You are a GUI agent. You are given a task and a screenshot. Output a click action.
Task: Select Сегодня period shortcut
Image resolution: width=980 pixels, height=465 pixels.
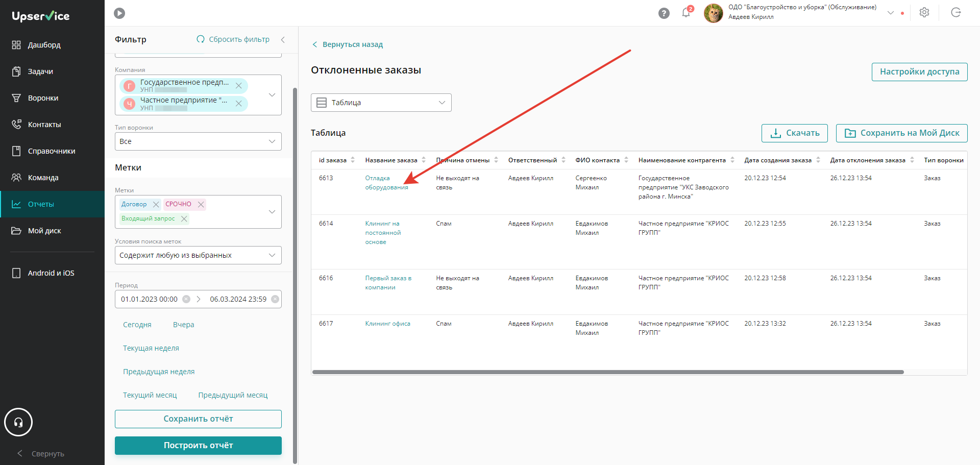pyautogui.click(x=137, y=325)
